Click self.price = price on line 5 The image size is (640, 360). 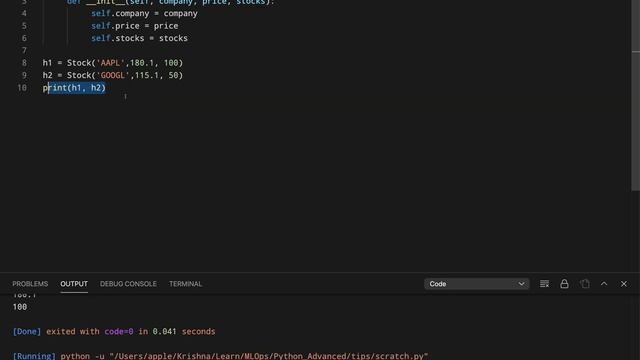point(135,26)
